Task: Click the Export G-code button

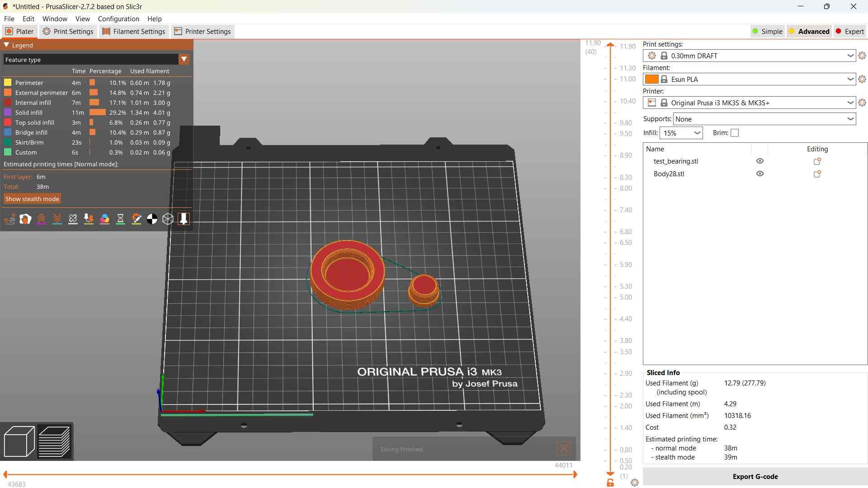Action: [755, 476]
